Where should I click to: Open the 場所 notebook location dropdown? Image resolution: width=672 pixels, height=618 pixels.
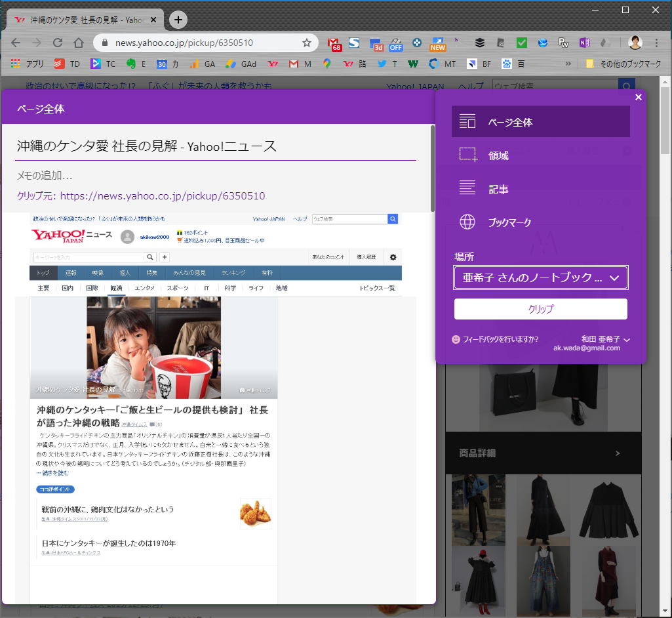pos(540,278)
